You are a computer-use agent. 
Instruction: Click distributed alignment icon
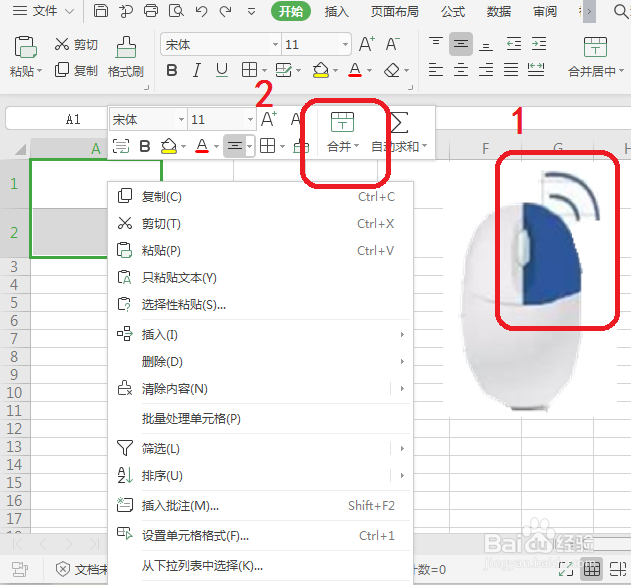coord(536,70)
